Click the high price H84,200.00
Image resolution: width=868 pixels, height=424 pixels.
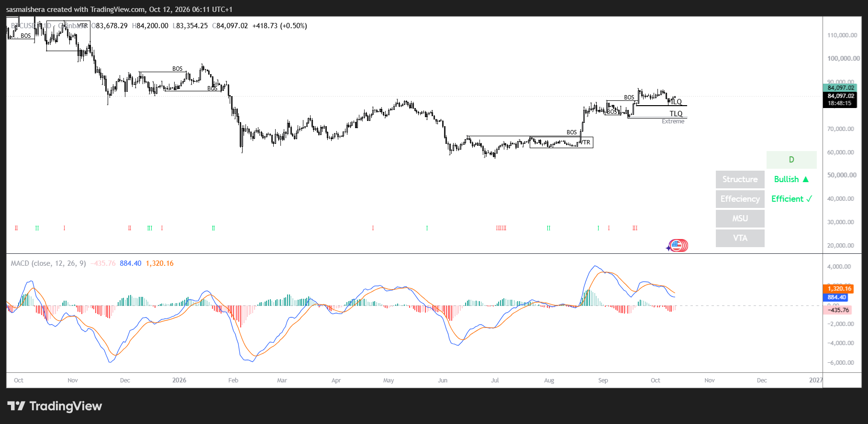point(150,26)
